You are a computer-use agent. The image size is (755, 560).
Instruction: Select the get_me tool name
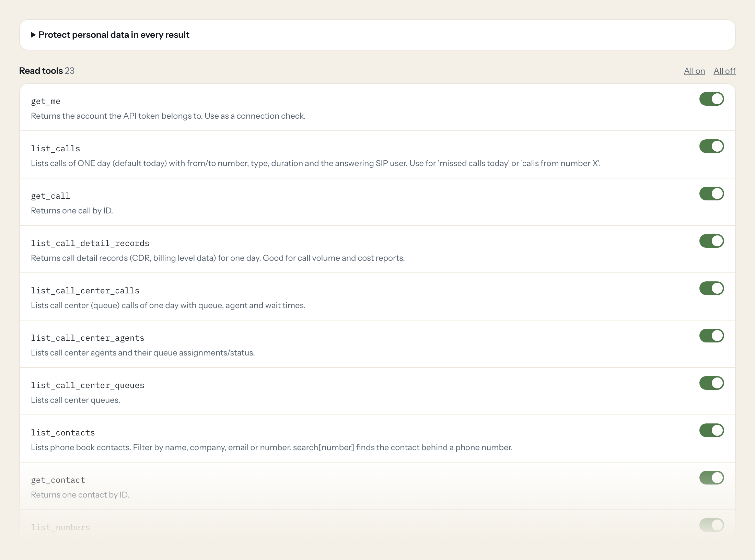(46, 101)
